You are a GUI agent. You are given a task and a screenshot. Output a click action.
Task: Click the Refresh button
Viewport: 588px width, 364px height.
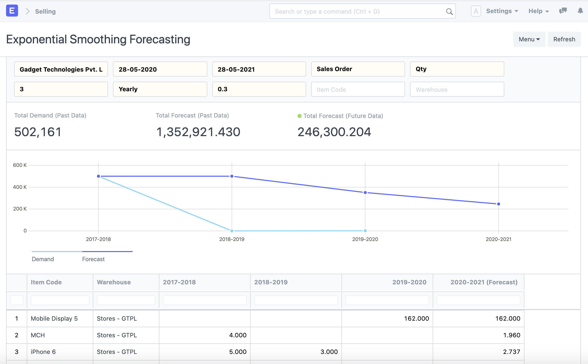click(564, 39)
